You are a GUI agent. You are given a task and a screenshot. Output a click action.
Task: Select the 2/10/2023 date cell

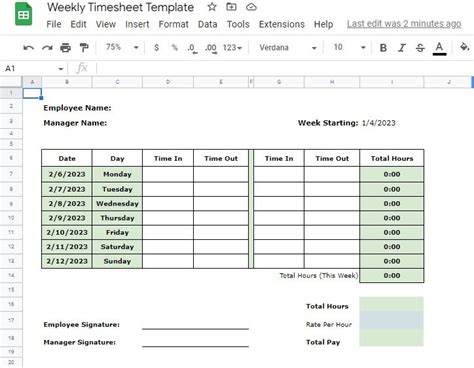coord(67,232)
